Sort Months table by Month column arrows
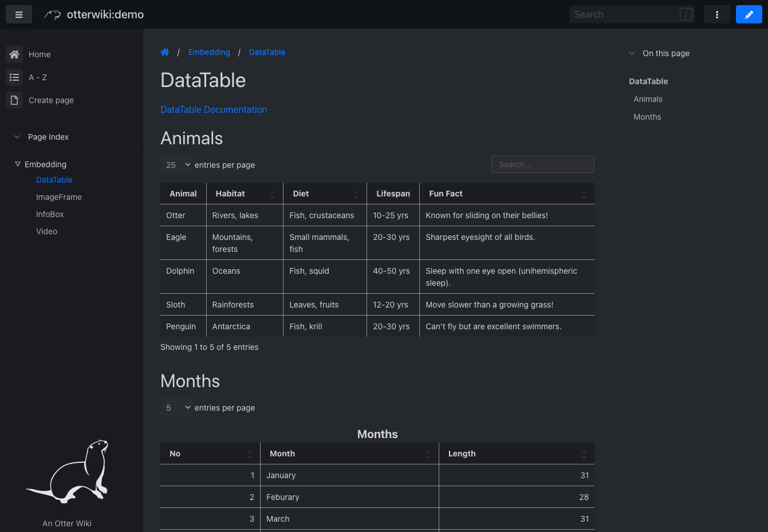768x532 pixels. click(x=428, y=454)
